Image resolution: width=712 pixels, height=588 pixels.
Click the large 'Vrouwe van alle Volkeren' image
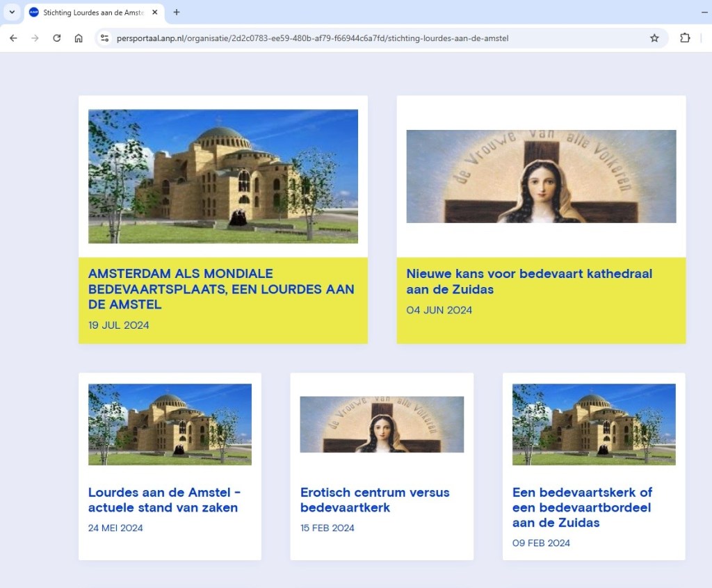[x=541, y=177]
